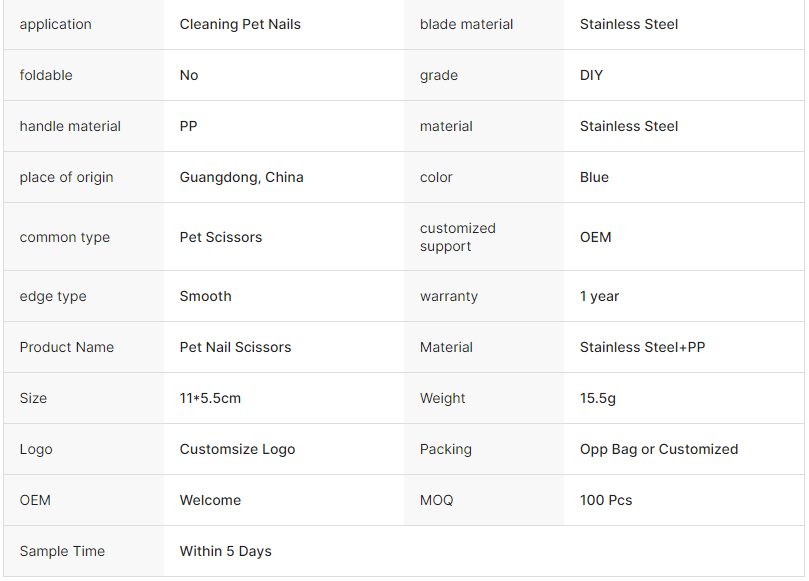Click the '100 Pcs' MOQ value
This screenshot has height=581, width=809.
(x=606, y=500)
